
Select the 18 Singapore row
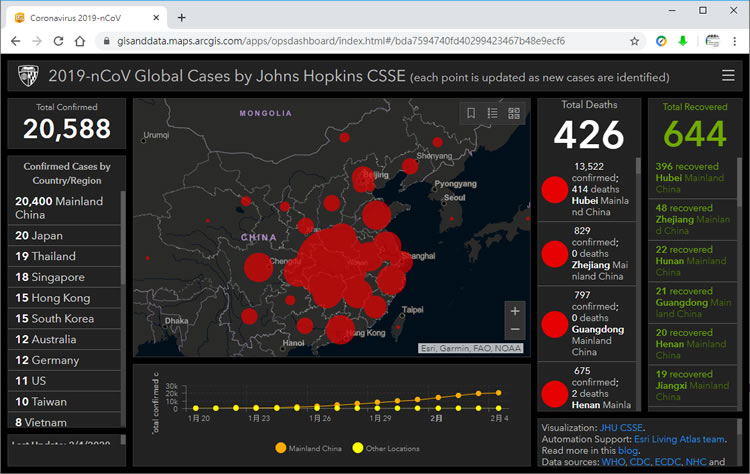pos(64,277)
